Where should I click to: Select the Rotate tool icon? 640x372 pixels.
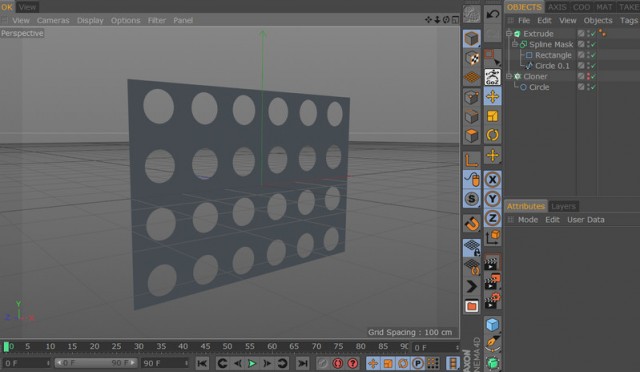click(493, 135)
